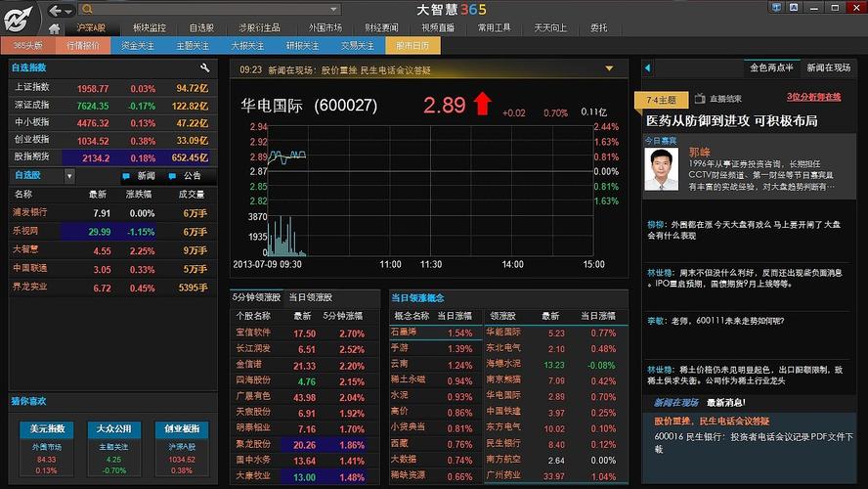Open the 沪深A股 menu

coord(91,27)
